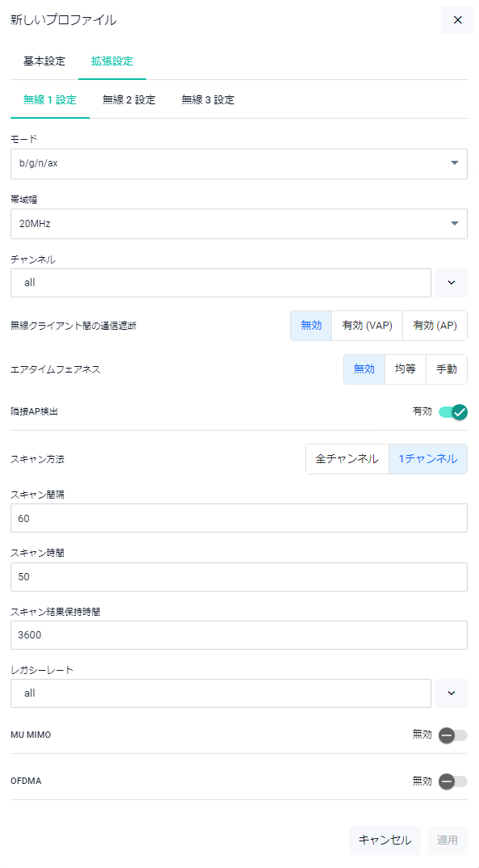Image resolution: width=479 pixels, height=868 pixels.
Task: Enable the MU MIMO toggle
Action: pos(453,735)
